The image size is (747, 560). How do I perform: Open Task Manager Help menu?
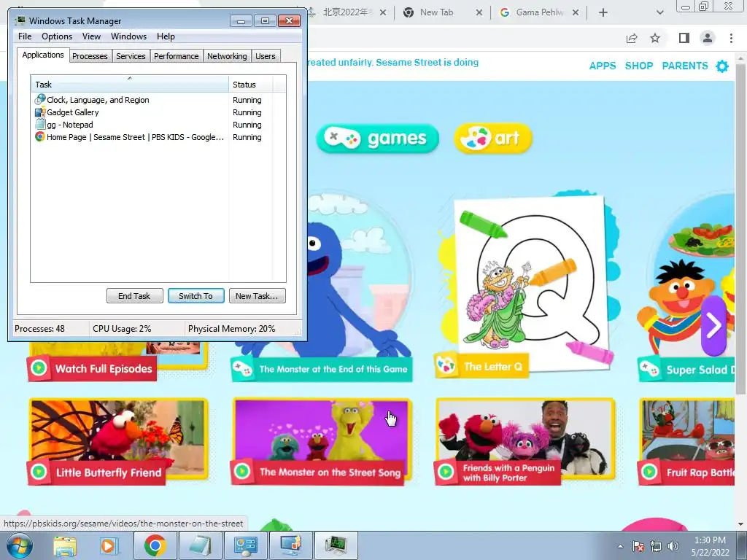coord(166,36)
